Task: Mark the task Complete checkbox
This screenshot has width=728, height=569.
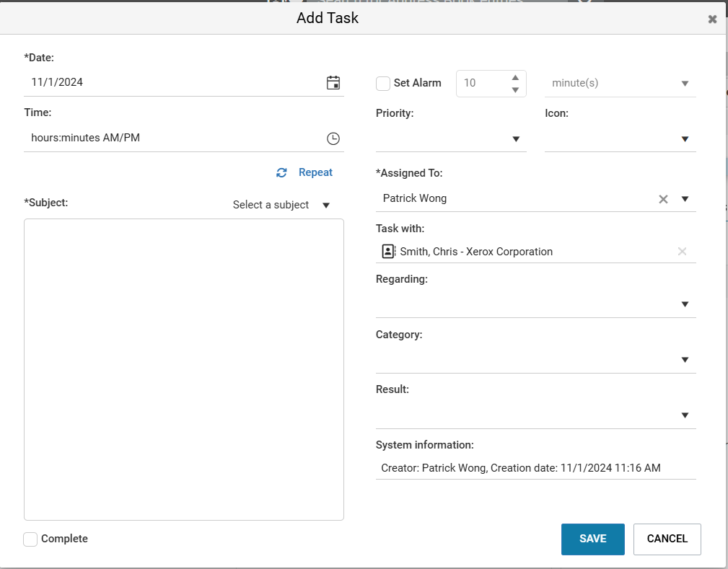Action: [30, 539]
